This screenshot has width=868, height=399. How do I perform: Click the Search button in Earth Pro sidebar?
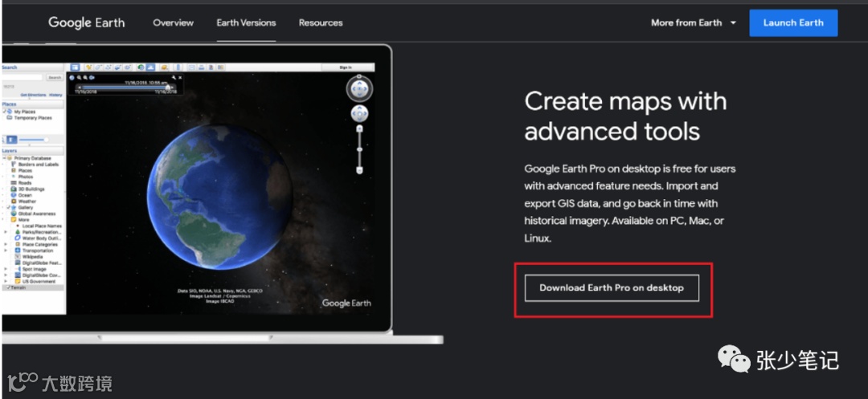click(x=55, y=77)
